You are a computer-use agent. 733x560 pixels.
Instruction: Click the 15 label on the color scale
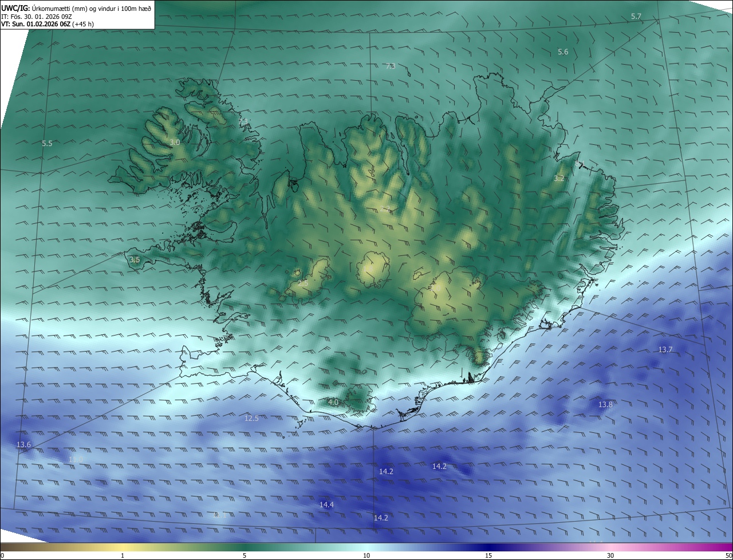tap(488, 555)
